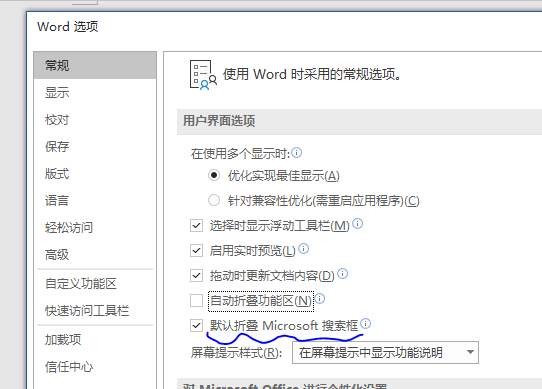Click the 屏幕提示样式(R) label

coord(236,353)
